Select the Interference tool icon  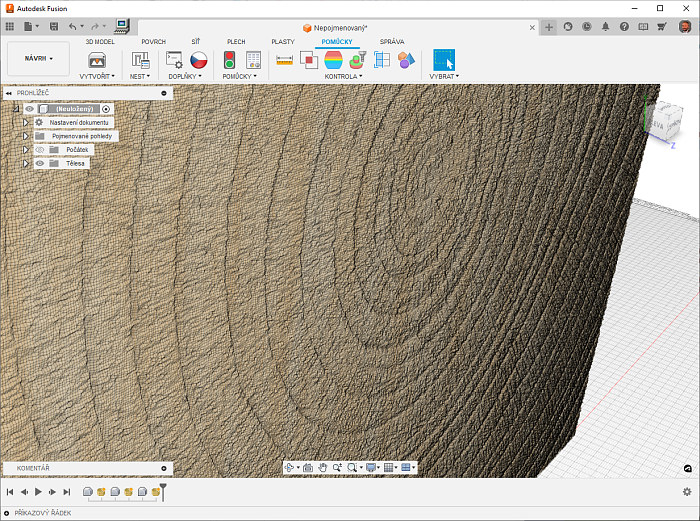[x=308, y=60]
